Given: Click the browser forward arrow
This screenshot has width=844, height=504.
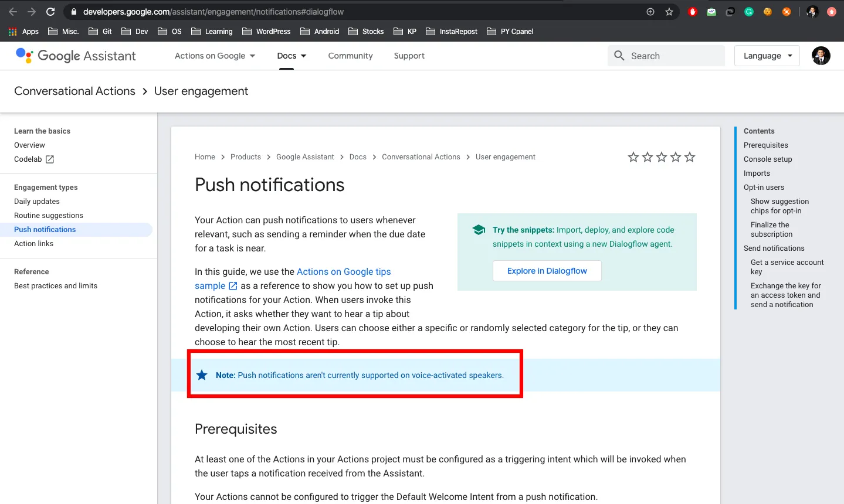Looking at the screenshot, I should click(32, 12).
